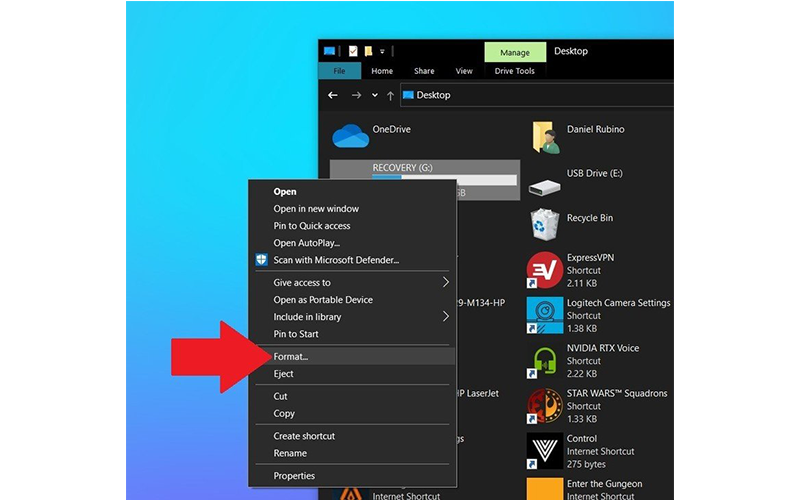Click the Desktop address bar path

click(x=433, y=96)
